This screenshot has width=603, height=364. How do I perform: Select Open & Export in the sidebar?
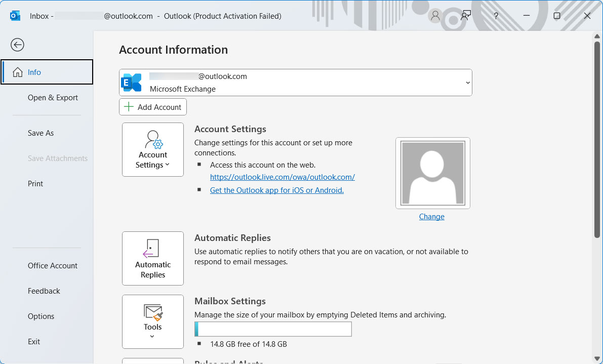53,97
